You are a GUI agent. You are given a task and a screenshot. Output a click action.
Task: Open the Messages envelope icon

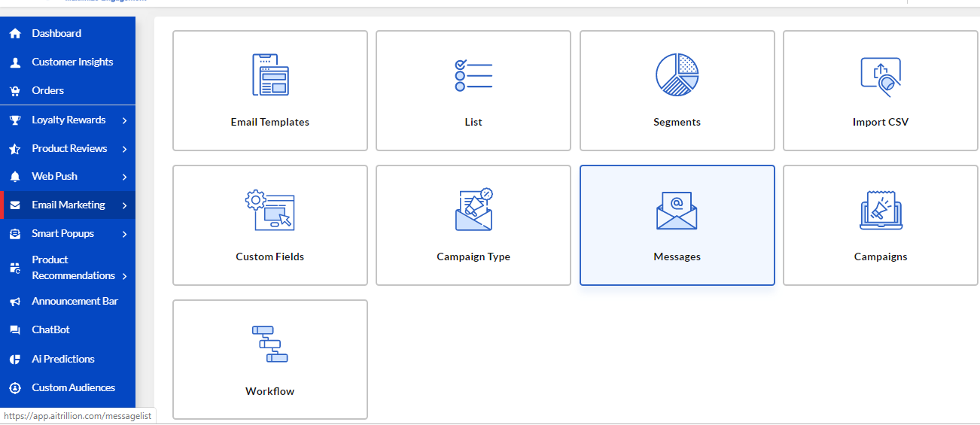(677, 210)
